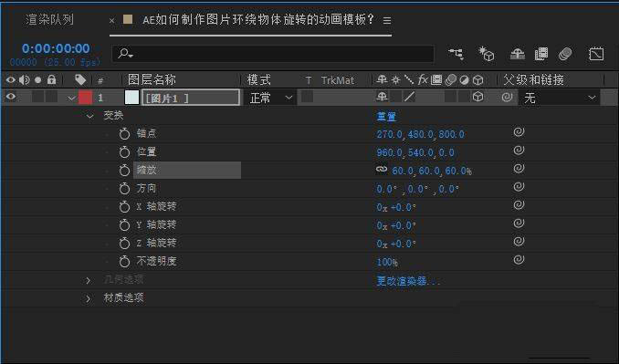The width and height of the screenshot is (619, 364).
Task: Close the composition tab
Action: (111, 20)
